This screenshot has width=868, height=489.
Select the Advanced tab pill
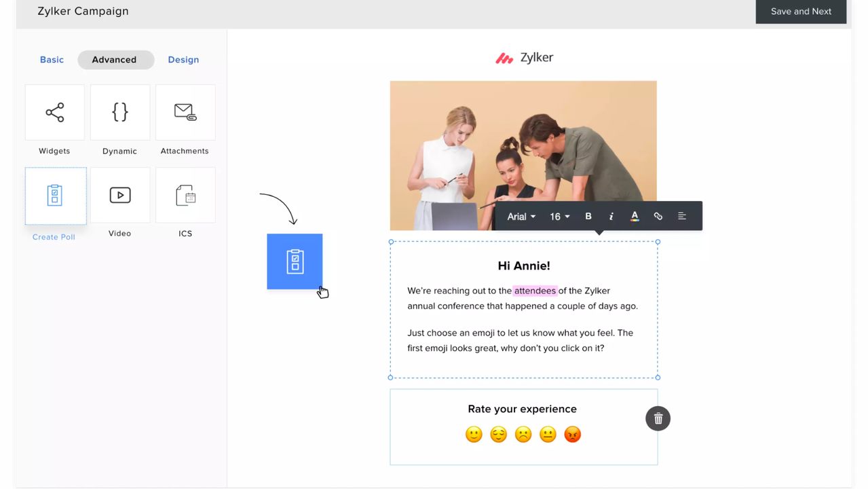click(114, 60)
